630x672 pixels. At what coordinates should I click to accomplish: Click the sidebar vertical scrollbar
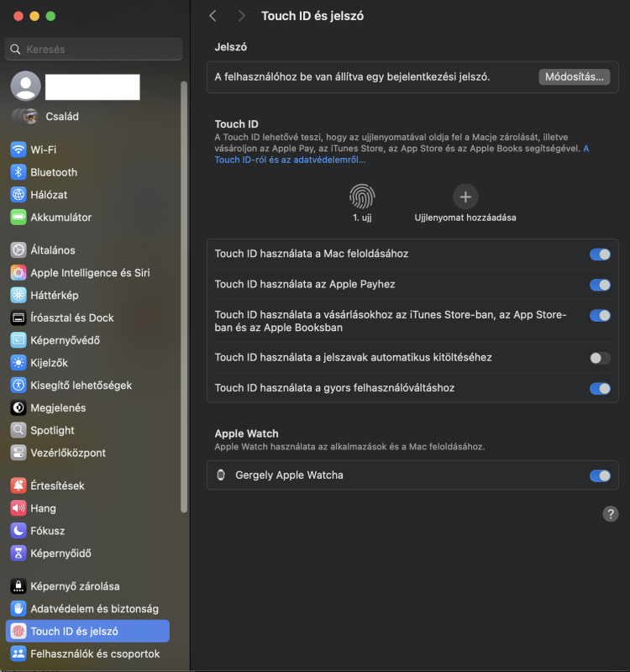coord(184,297)
